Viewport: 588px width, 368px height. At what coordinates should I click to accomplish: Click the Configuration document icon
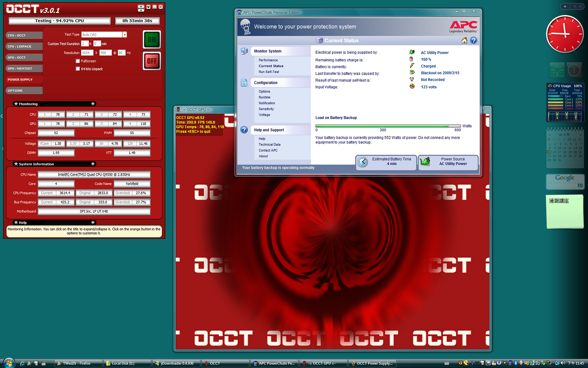pos(244,83)
